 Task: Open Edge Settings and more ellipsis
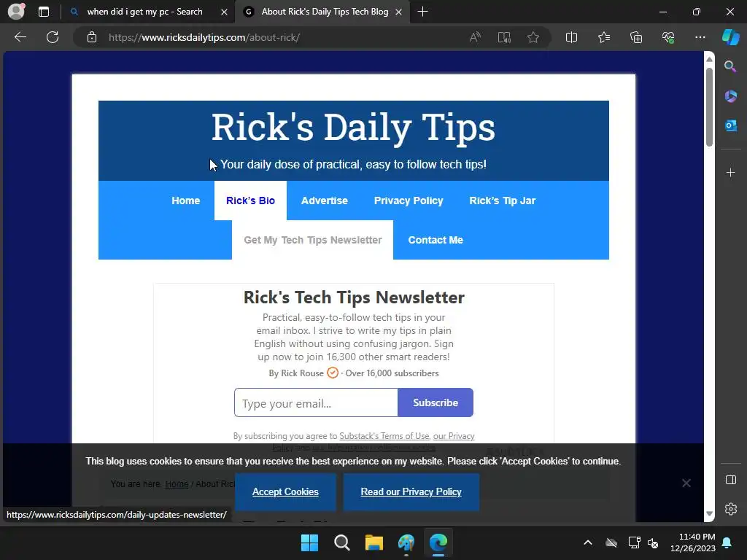700,37
